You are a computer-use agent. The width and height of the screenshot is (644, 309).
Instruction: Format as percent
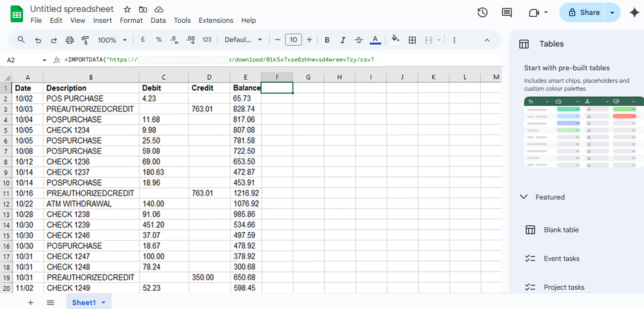(x=159, y=40)
